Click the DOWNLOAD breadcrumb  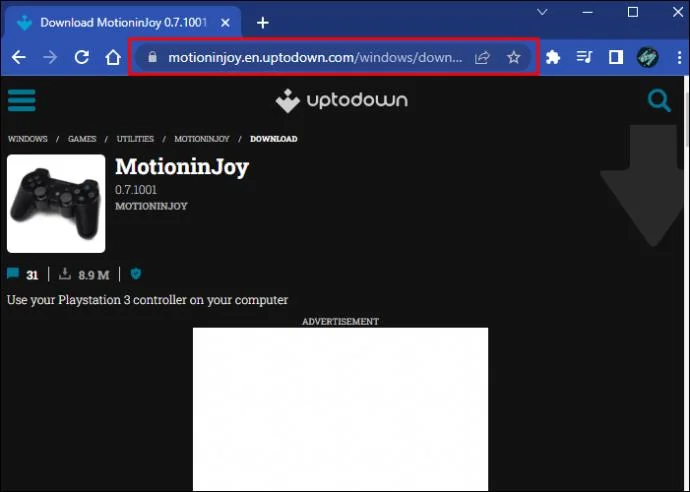(274, 139)
